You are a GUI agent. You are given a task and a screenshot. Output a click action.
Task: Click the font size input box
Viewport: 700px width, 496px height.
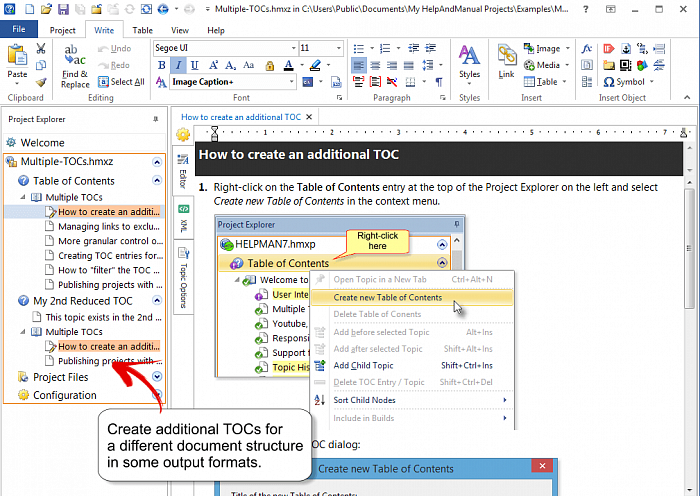coord(317,48)
